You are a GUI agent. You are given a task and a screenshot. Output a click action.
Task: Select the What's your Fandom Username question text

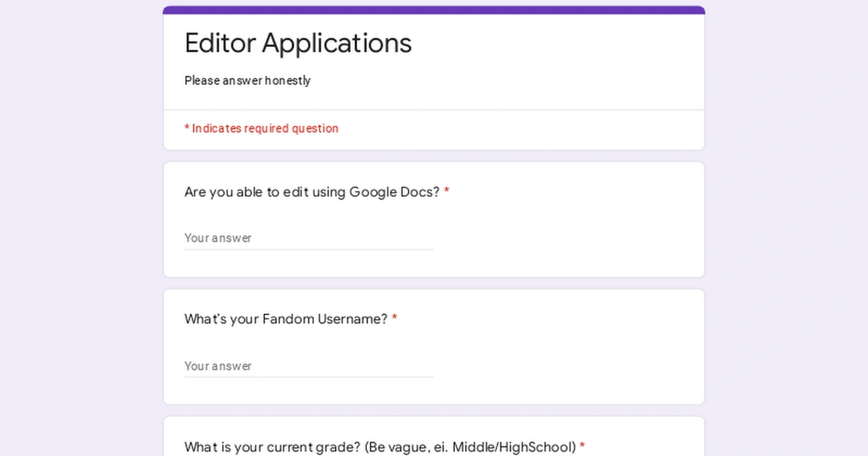pyautogui.click(x=286, y=319)
